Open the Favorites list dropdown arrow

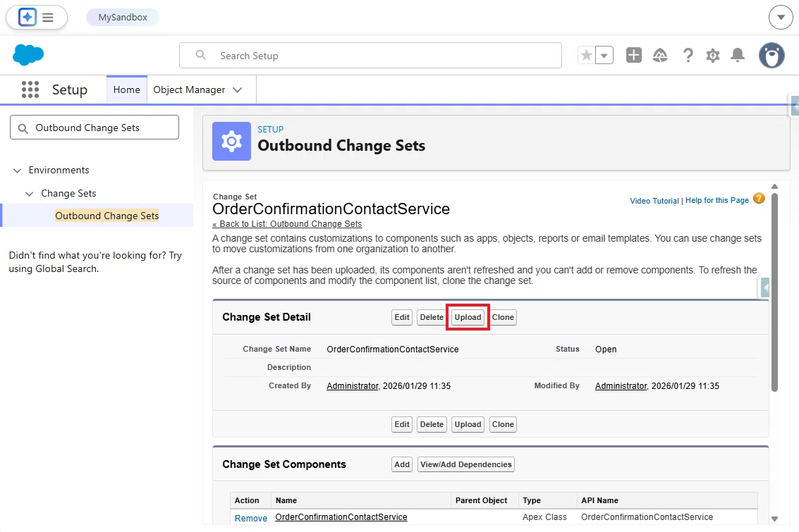click(604, 55)
